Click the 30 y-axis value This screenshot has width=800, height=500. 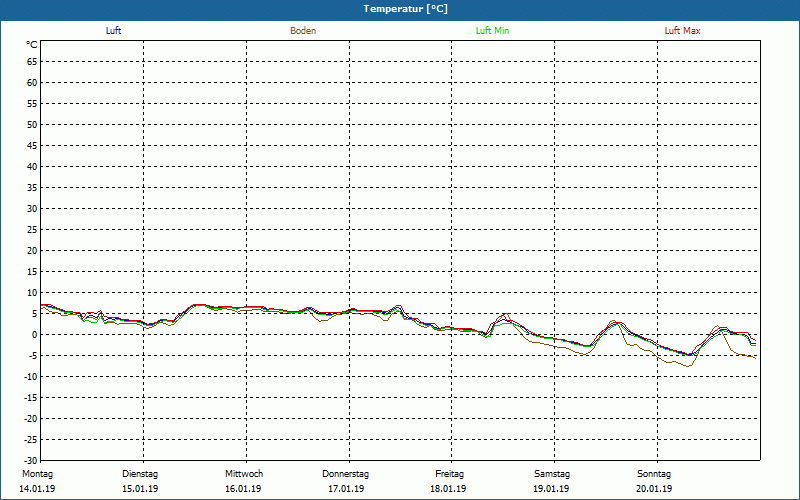point(32,209)
